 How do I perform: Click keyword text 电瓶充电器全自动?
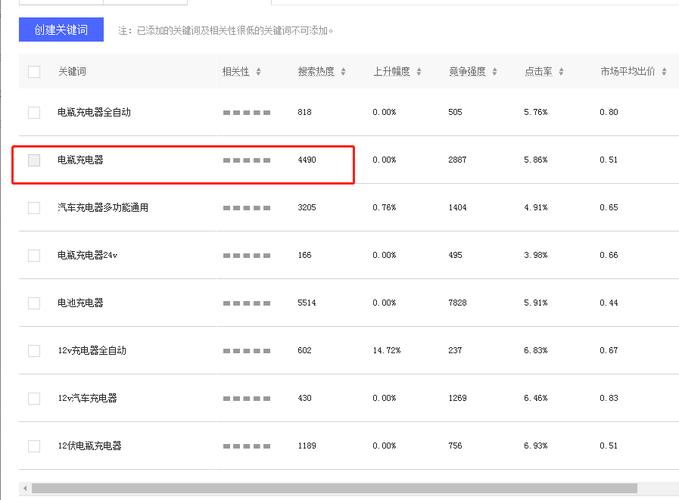click(94, 112)
